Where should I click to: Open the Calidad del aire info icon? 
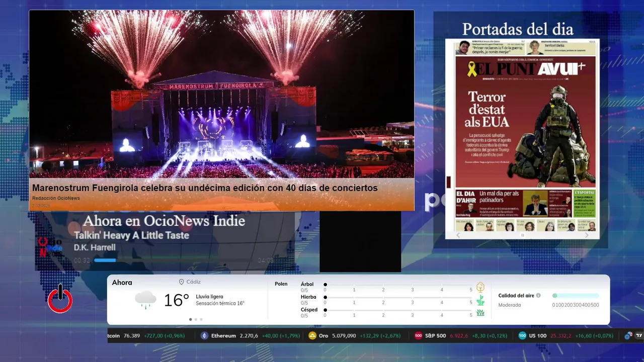[538, 296]
